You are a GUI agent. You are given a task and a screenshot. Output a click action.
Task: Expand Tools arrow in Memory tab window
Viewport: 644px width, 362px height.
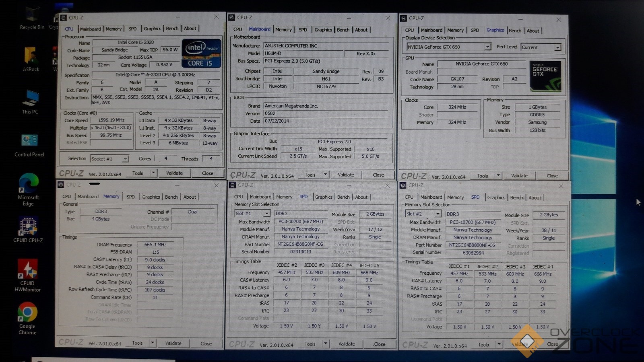[x=153, y=343]
